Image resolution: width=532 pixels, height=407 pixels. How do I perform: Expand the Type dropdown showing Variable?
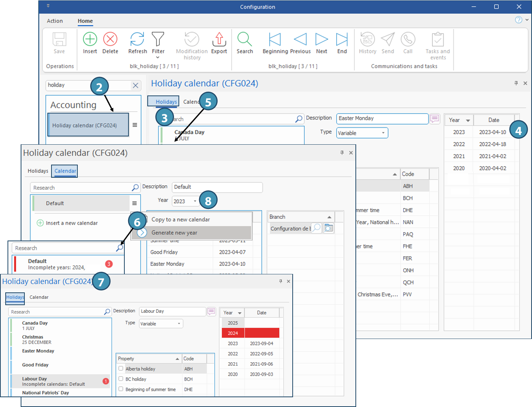point(383,133)
